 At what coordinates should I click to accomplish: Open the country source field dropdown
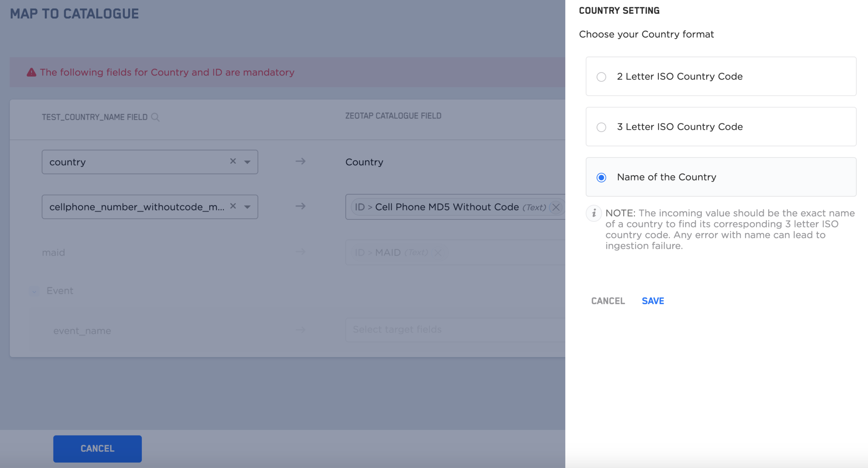(247, 162)
